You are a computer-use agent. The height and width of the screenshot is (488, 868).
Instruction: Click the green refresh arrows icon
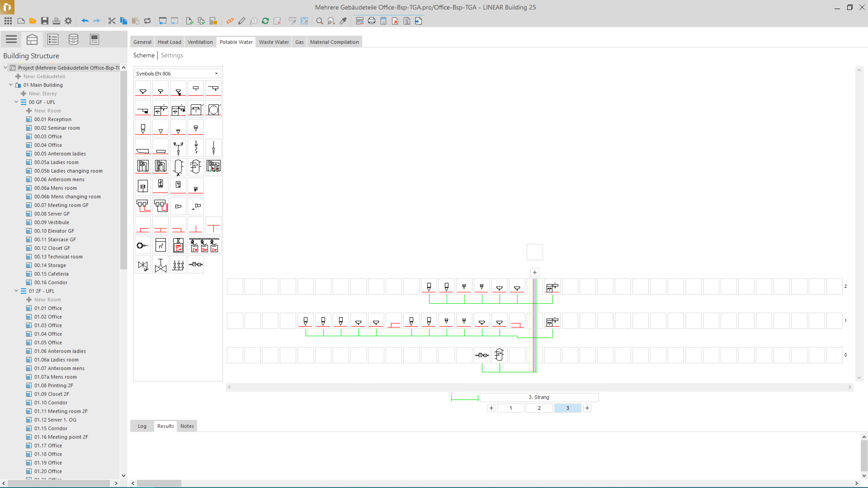(x=265, y=21)
